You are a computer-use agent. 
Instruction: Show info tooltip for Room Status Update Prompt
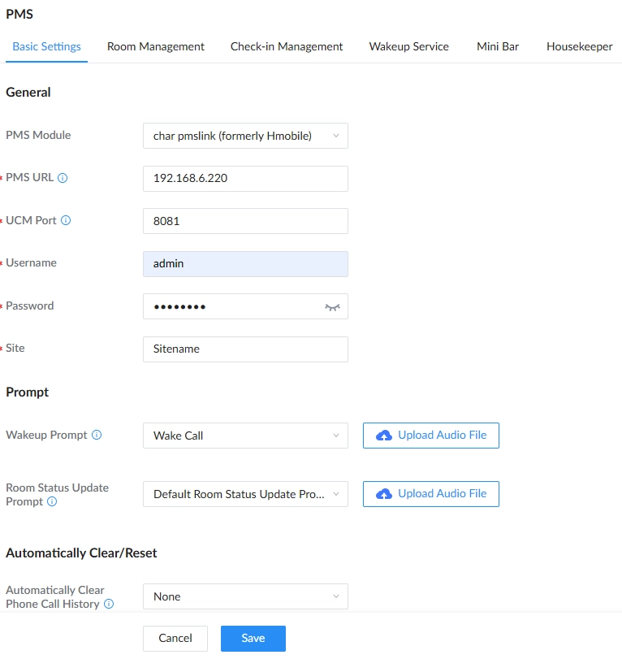coord(52,501)
